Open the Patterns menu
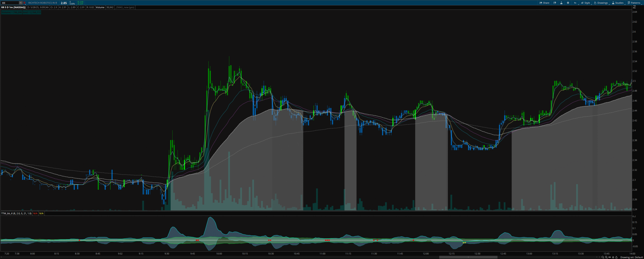Viewport: 644px width, 259px height. 634,3
